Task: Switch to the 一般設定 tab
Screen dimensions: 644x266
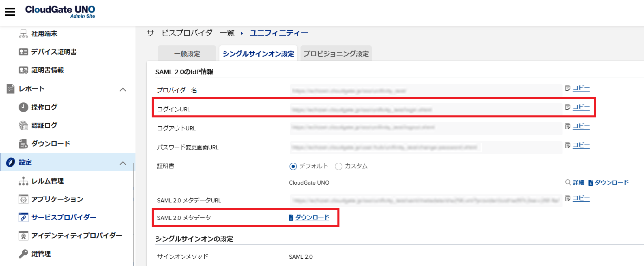Action: tap(187, 54)
